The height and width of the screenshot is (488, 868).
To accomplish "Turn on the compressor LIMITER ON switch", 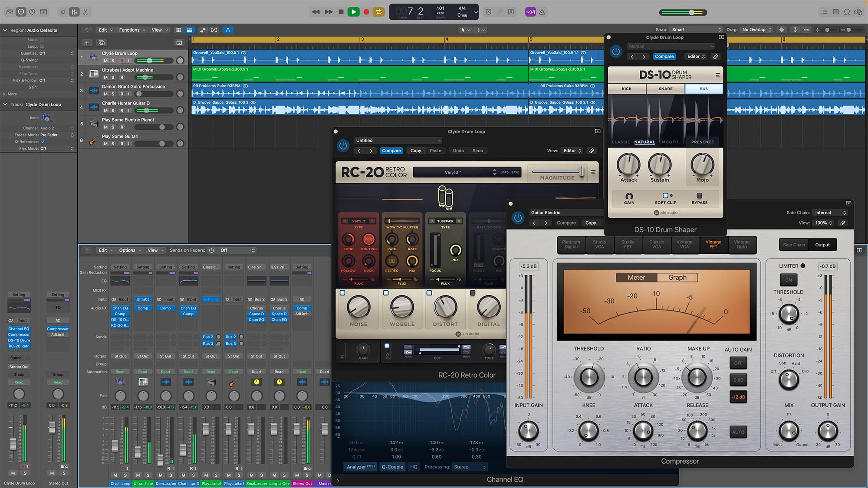I will [x=788, y=280].
